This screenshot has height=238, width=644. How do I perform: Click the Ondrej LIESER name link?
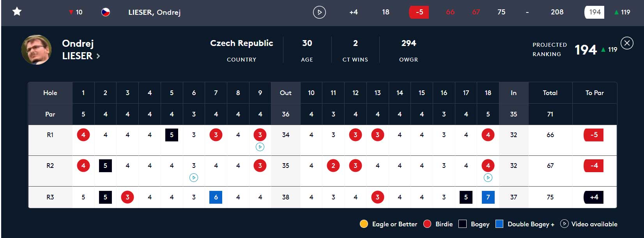(x=78, y=49)
